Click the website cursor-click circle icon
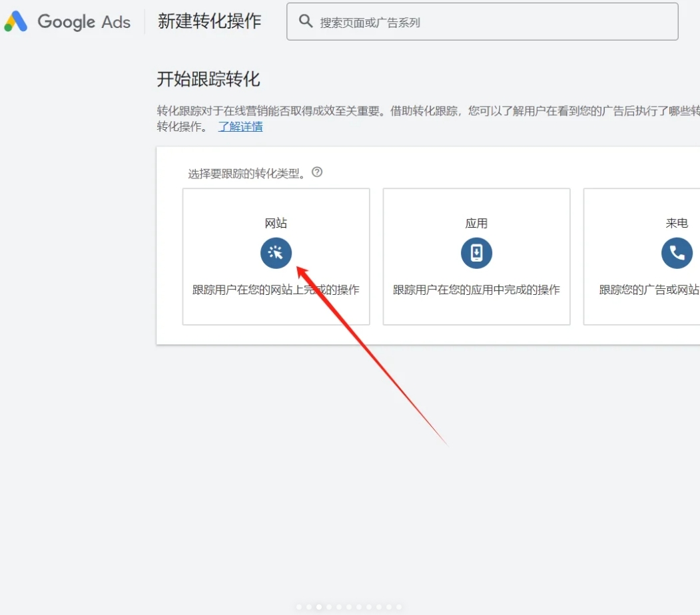This screenshot has height=615, width=700. (x=276, y=253)
